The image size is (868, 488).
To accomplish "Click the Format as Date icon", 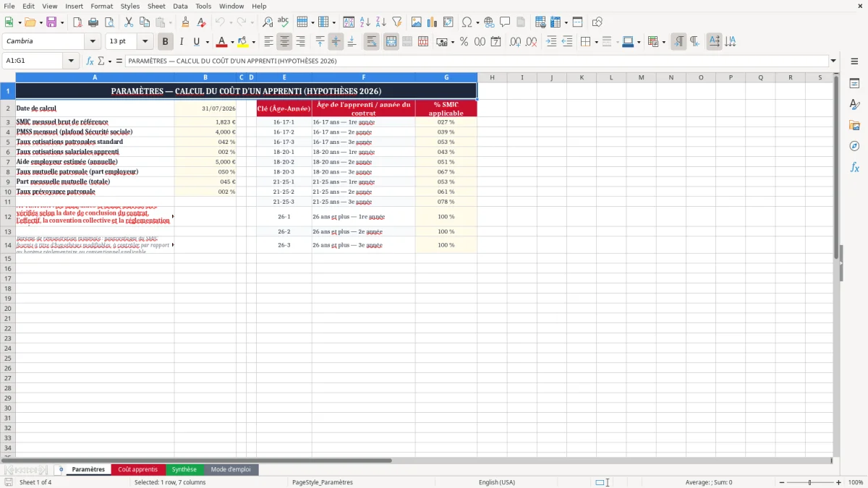I will [495, 42].
